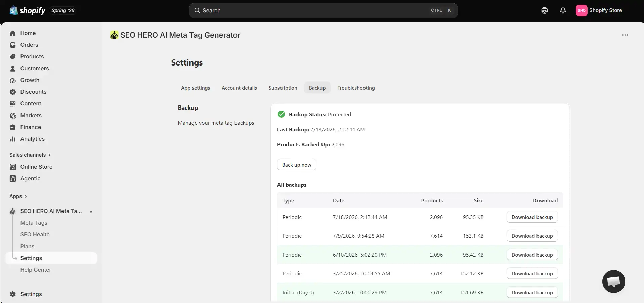Viewport: 644px width, 303px height.
Task: Click the Search input field
Action: pyautogui.click(x=323, y=10)
